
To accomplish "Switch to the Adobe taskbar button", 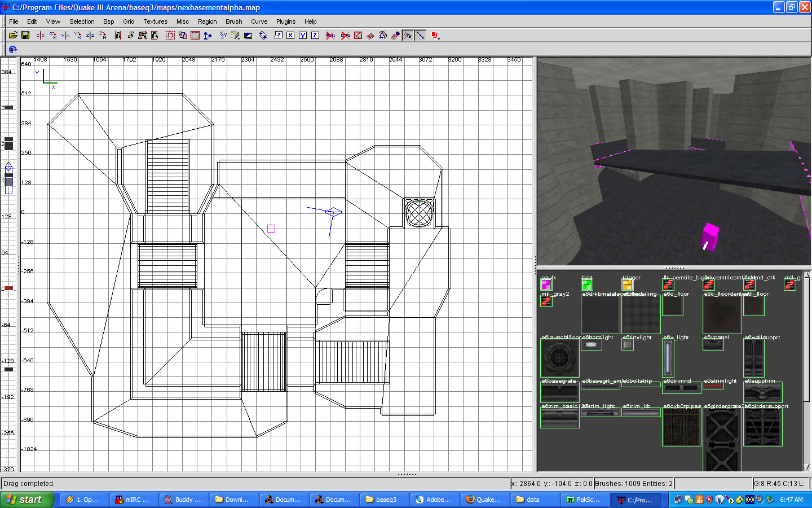I will coord(434,500).
